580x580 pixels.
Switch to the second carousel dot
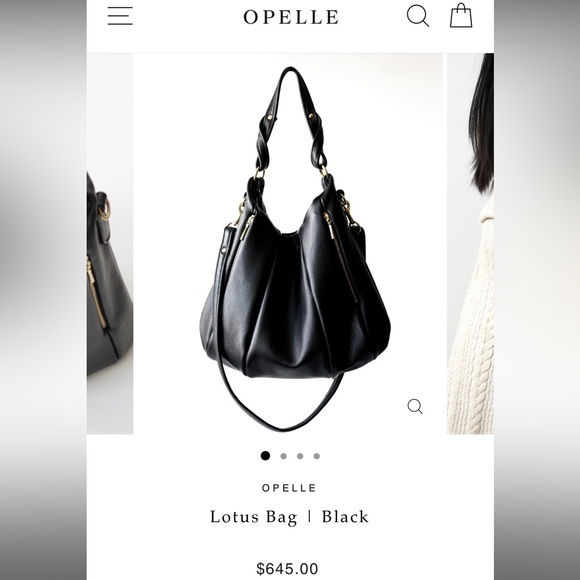coord(283,456)
